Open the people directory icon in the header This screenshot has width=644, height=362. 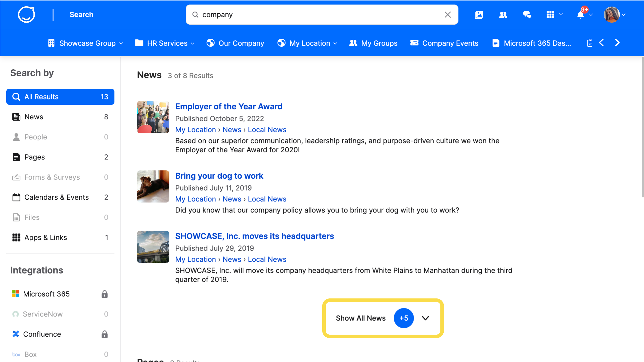coord(503,15)
